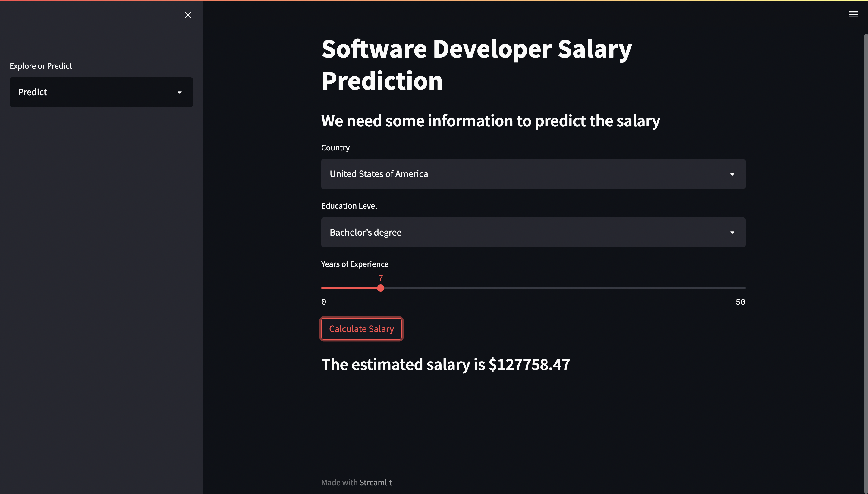
Task: Click the Explore or Predict combobox in sidebar
Action: point(101,92)
